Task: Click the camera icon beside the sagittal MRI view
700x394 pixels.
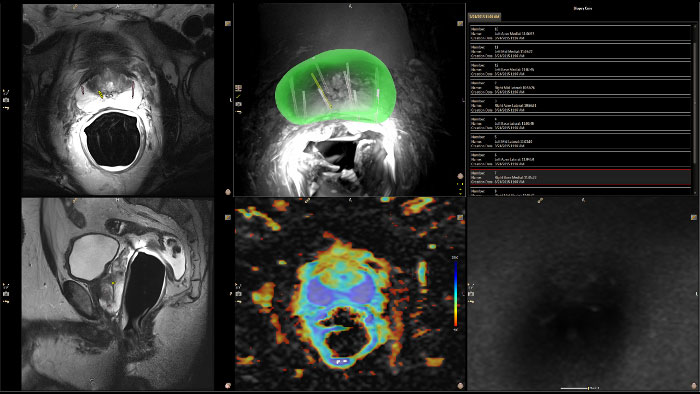Action: click(6, 294)
